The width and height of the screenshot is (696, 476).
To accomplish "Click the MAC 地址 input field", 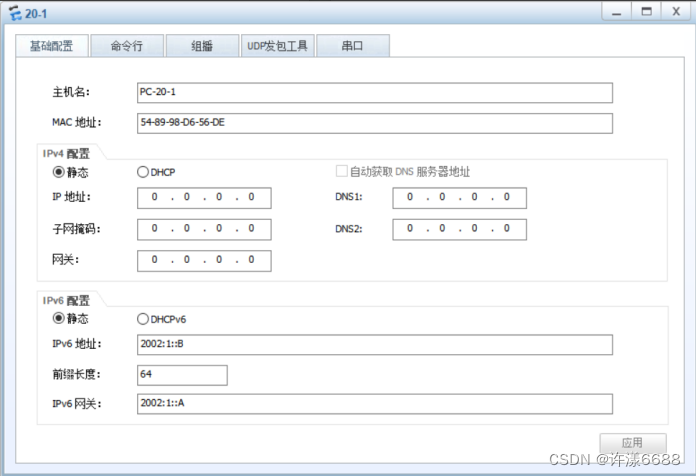I will click(375, 123).
